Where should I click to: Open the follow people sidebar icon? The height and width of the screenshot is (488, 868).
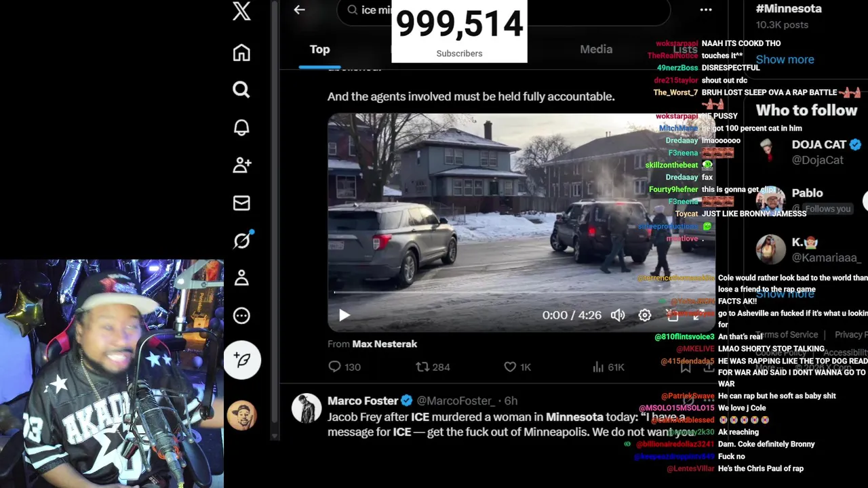tap(241, 165)
